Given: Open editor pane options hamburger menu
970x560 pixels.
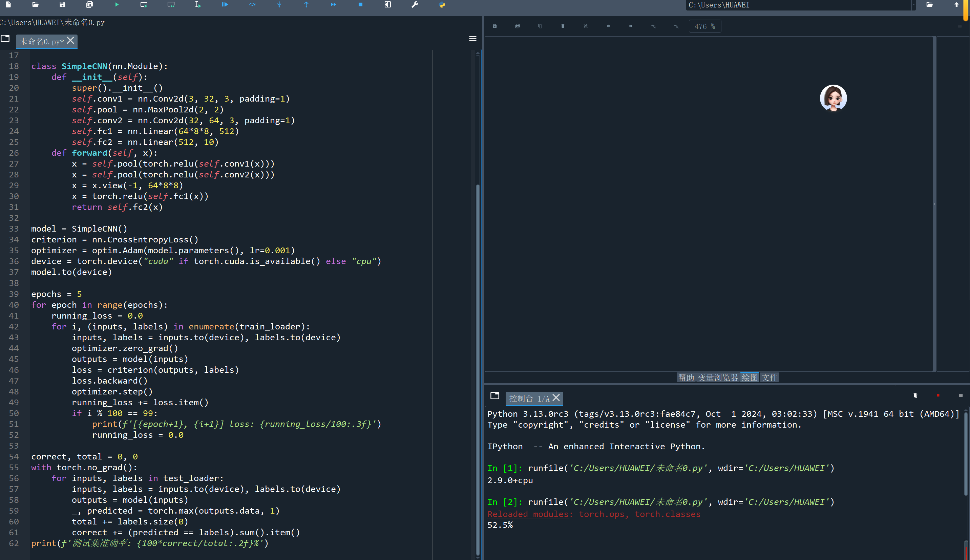Looking at the screenshot, I should pos(473,39).
